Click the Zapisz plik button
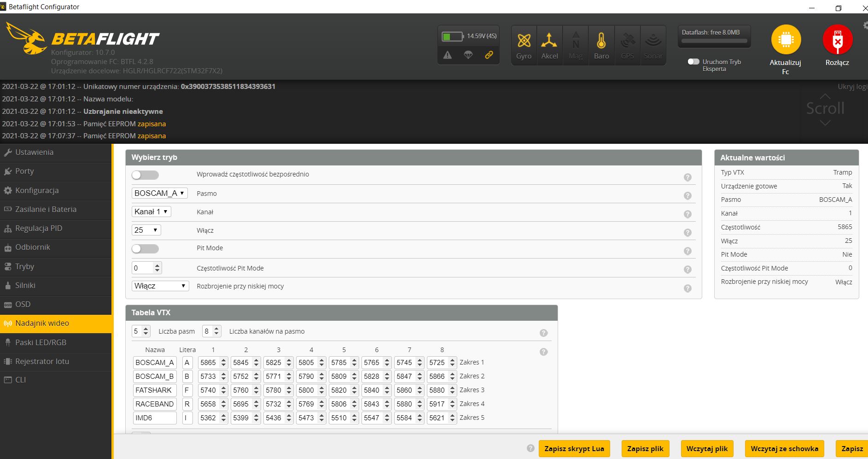Viewport: 868px width, 459px height. point(645,448)
